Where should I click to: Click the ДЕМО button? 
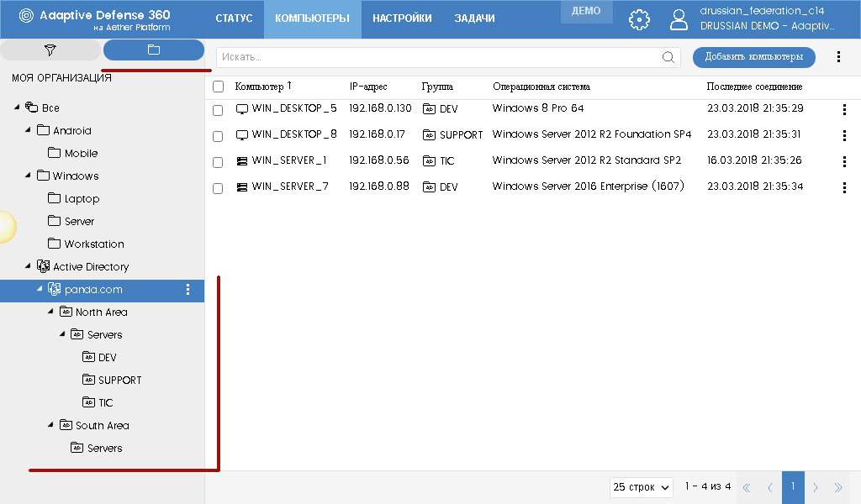click(x=586, y=12)
